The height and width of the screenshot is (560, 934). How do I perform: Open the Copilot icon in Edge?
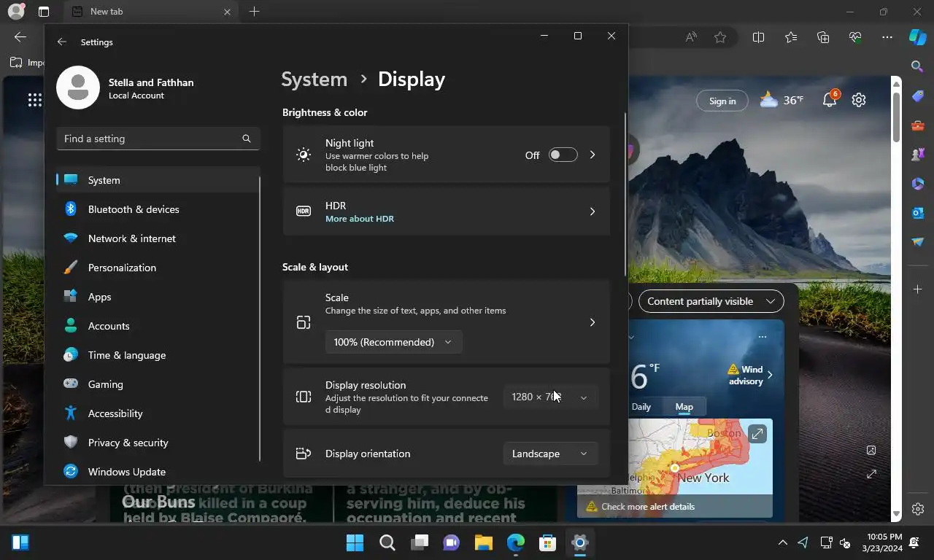pos(917,38)
